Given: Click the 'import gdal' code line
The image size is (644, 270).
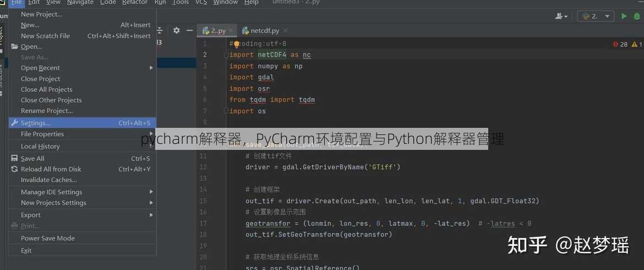Looking at the screenshot, I should pos(252,77).
